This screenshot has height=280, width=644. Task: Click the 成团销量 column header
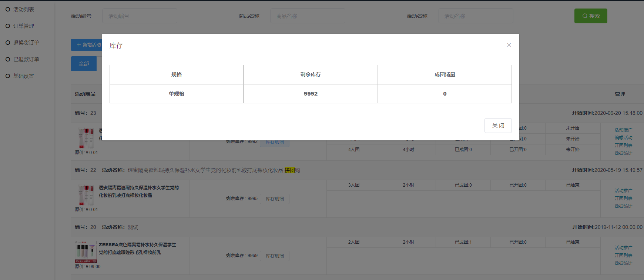click(445, 74)
